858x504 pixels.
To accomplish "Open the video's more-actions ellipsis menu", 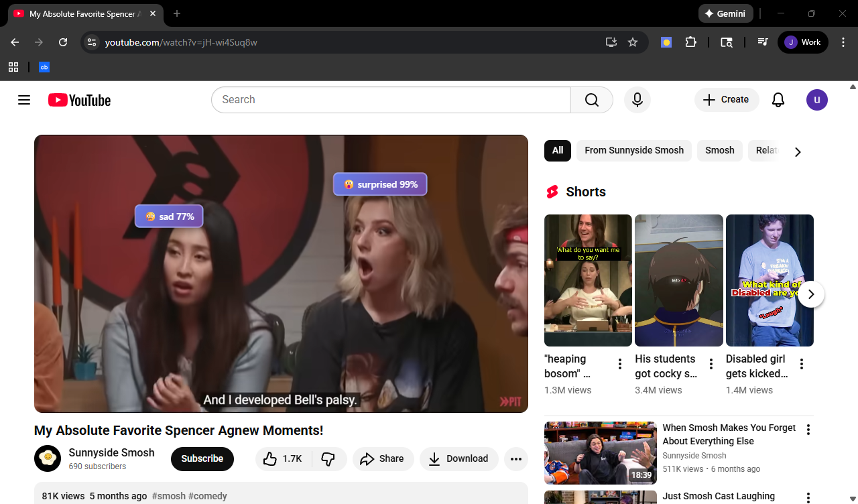I will click(515, 458).
